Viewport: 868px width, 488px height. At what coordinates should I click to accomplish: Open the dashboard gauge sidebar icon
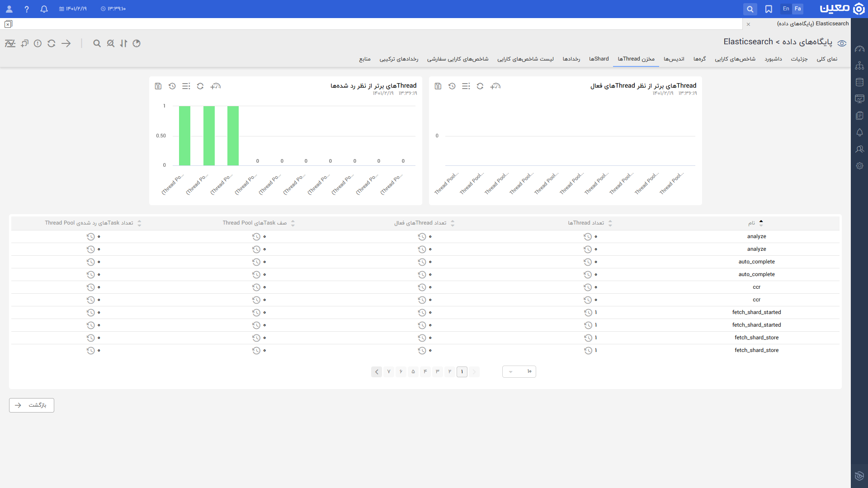point(859,49)
